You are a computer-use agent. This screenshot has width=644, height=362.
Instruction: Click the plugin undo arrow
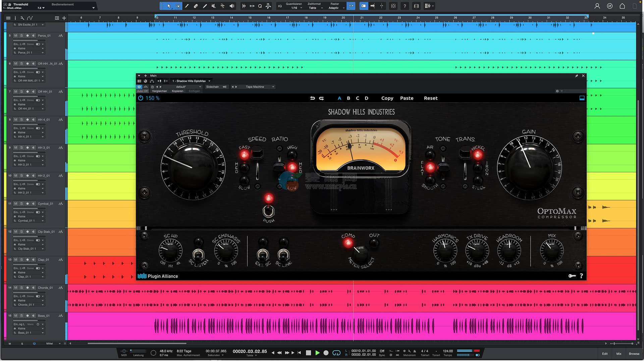(312, 98)
